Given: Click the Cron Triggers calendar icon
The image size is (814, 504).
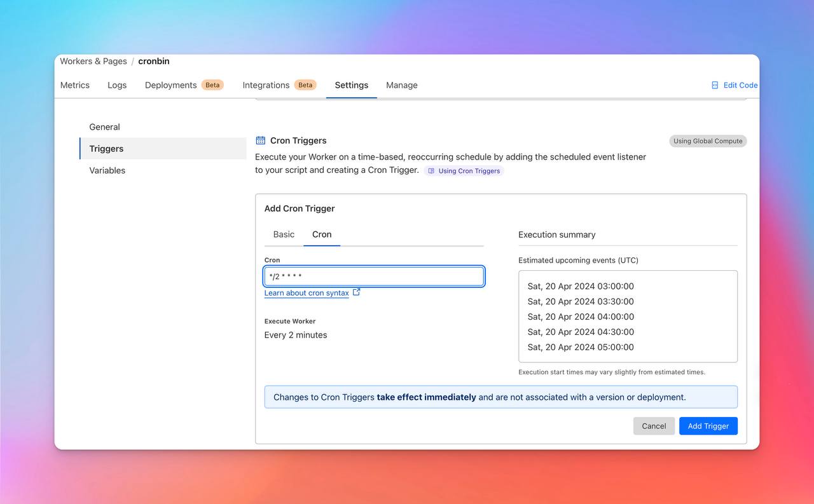Looking at the screenshot, I should (260, 140).
